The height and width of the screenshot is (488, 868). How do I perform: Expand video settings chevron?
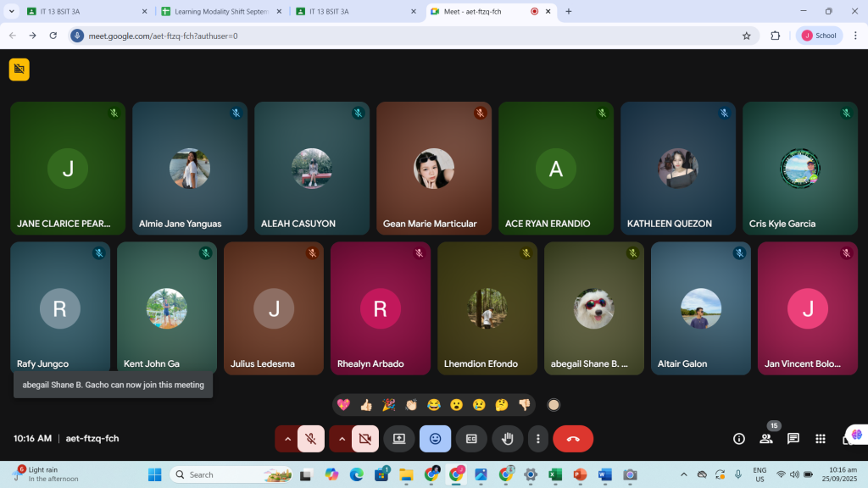(342, 439)
